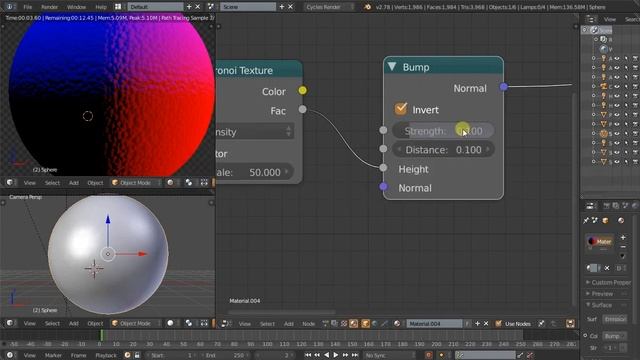
Task: Open Object Mode dropdown in camera viewport
Action: pyautogui.click(x=136, y=323)
